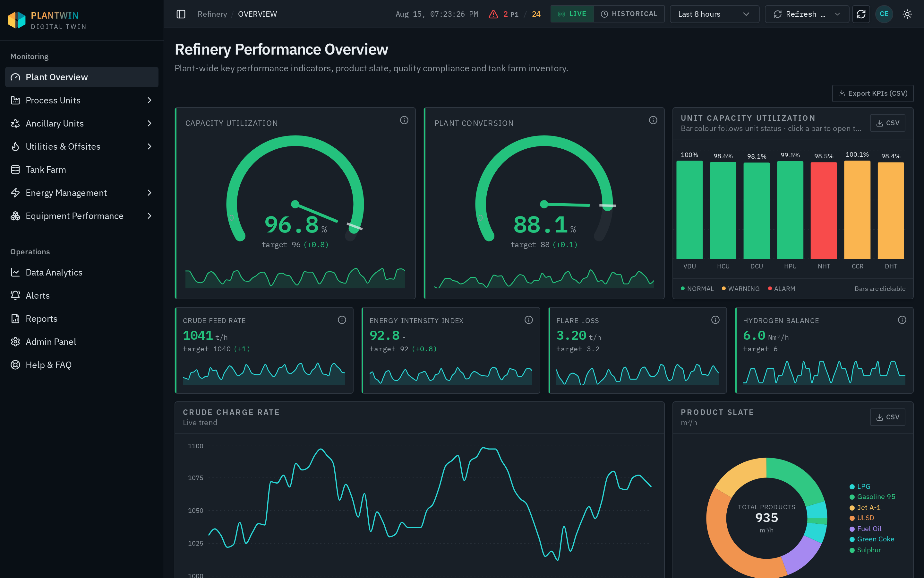Viewport: 924px width, 578px height.
Task: Switch to HISTORICAL mode
Action: [629, 14]
